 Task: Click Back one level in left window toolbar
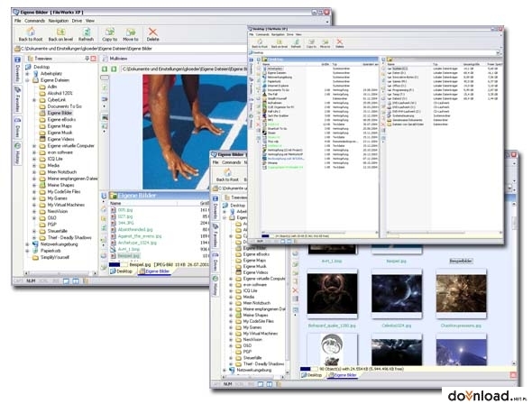(x=60, y=34)
